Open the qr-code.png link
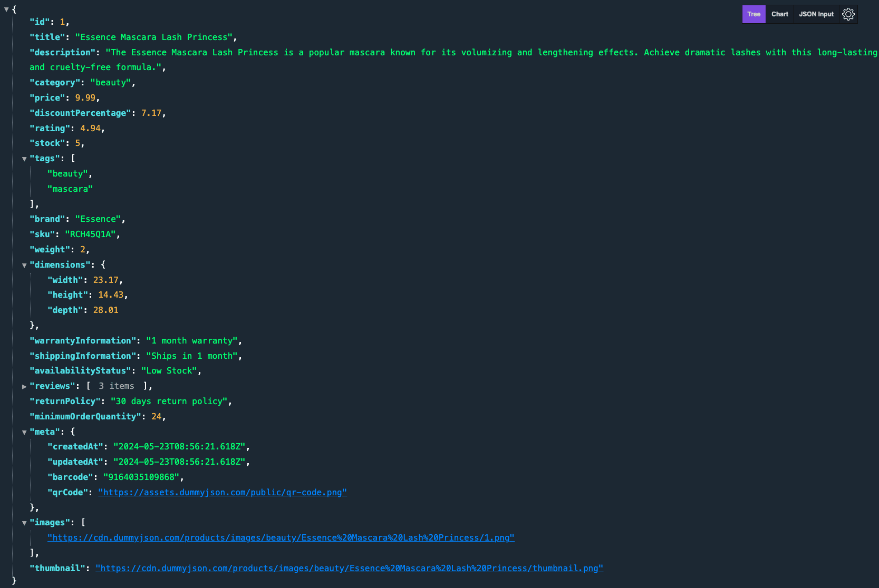This screenshot has width=879, height=588. (x=223, y=492)
